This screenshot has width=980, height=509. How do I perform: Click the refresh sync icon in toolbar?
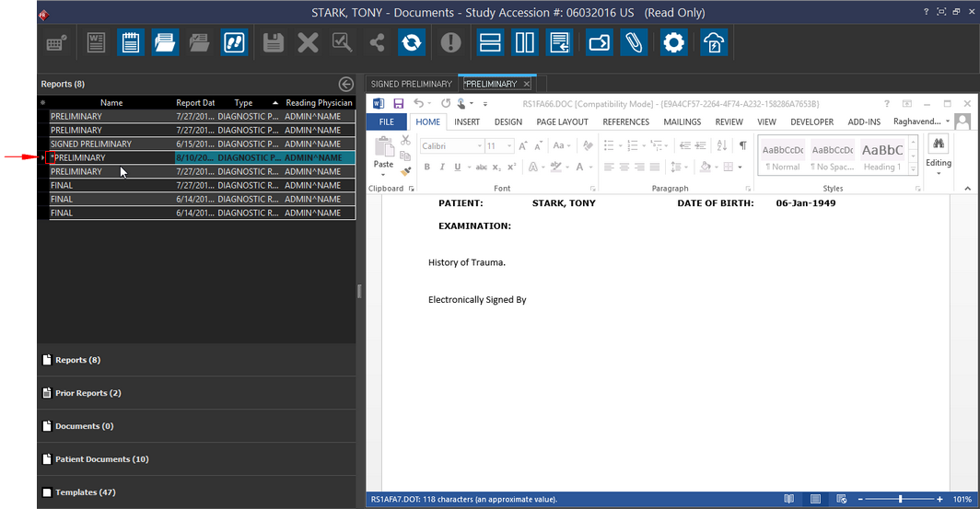pos(411,43)
